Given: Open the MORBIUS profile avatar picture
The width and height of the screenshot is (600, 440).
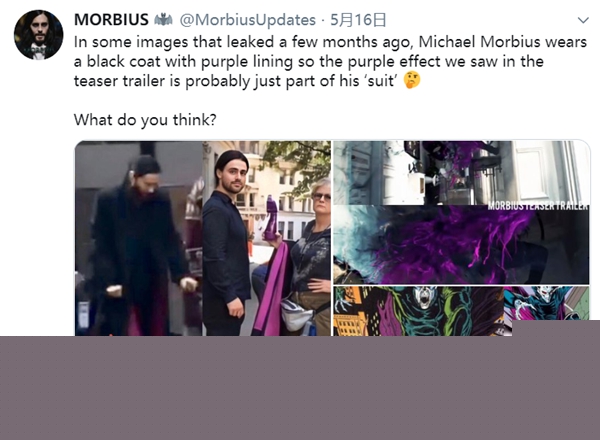Looking at the screenshot, I should tap(38, 35).
